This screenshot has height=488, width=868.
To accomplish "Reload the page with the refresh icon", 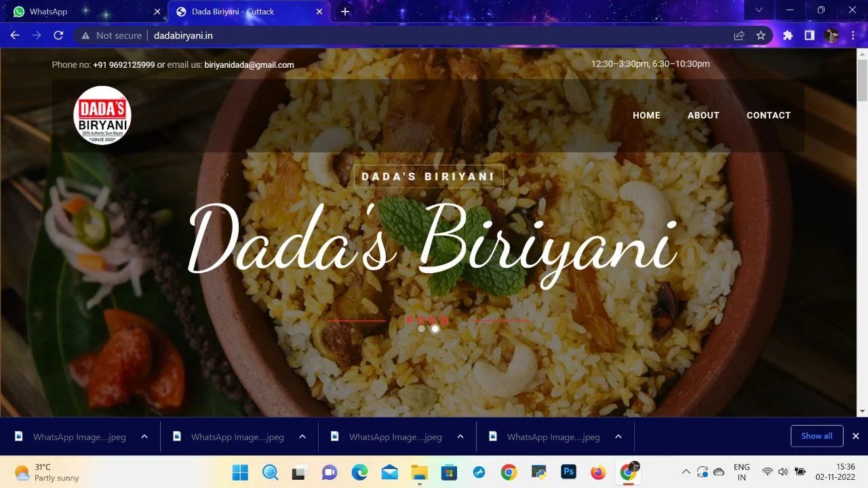I will pyautogui.click(x=58, y=35).
